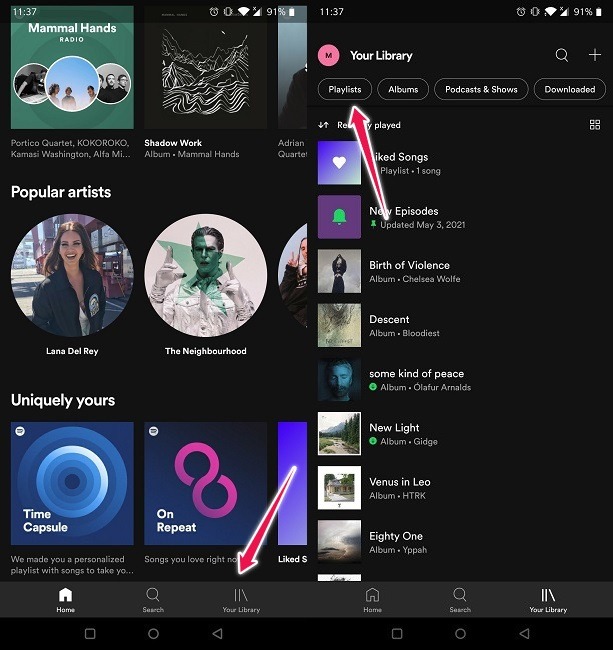Go to Home in right screen nav bar

pos(372,600)
